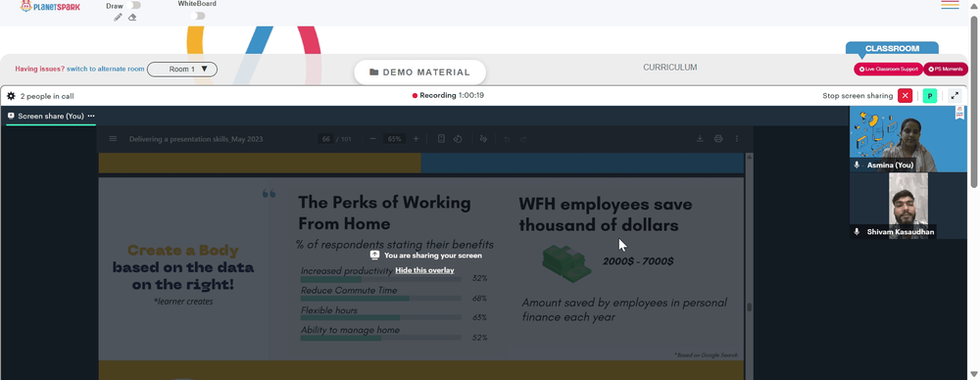Toggle the WhiteBoard switch
980x380 pixels.
(198, 16)
